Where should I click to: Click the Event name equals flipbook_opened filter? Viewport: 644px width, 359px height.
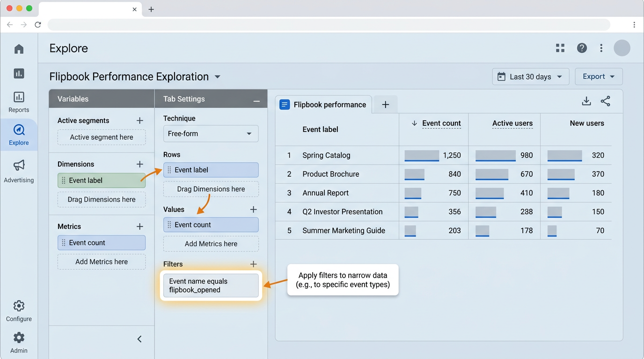(211, 286)
